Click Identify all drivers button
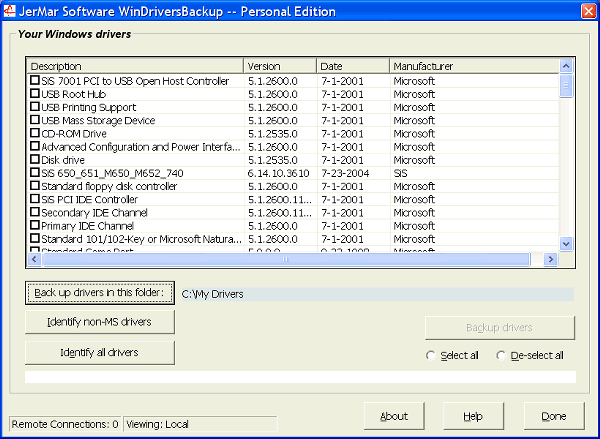This screenshot has width=600, height=439. coord(100,353)
